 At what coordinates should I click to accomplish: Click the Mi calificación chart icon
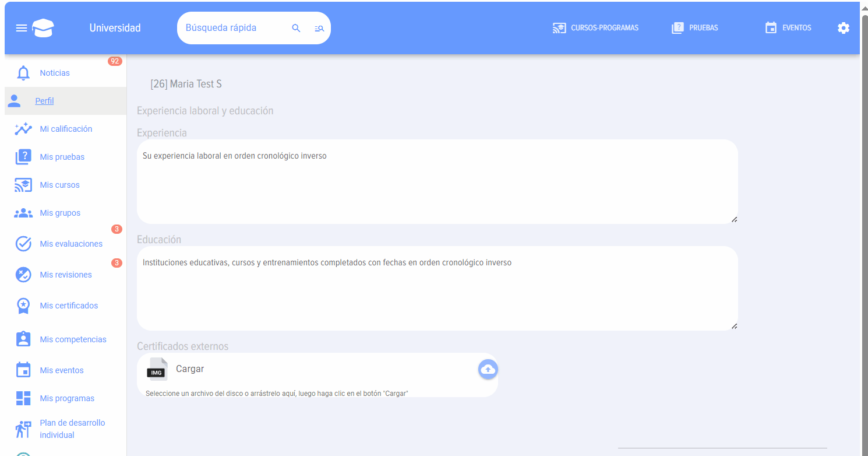pos(23,129)
